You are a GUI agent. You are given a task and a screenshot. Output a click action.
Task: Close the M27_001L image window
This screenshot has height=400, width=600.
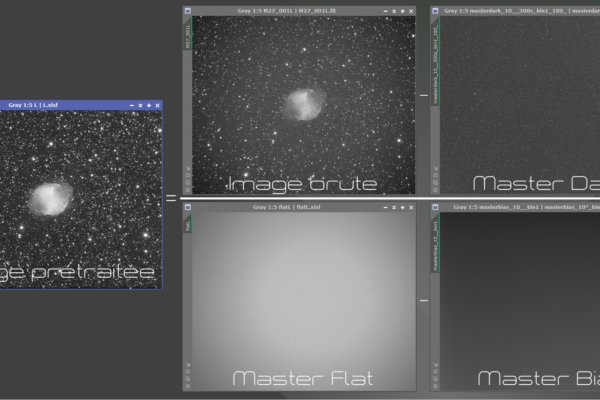411,11
